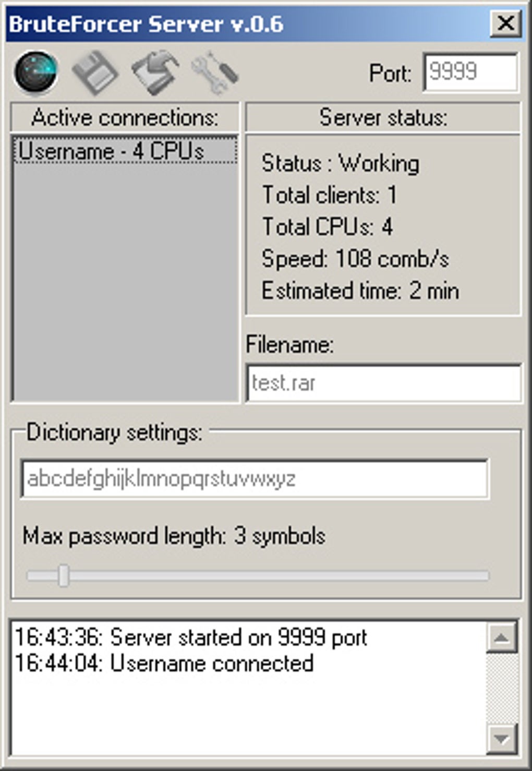Click the "Status : Working" text
This screenshot has height=771, width=532.
coord(340,163)
